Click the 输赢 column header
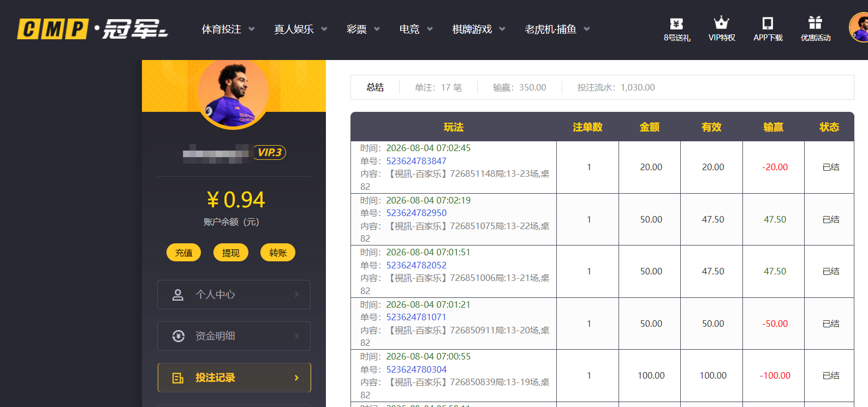Screen dimensions: 868x407 774,127
